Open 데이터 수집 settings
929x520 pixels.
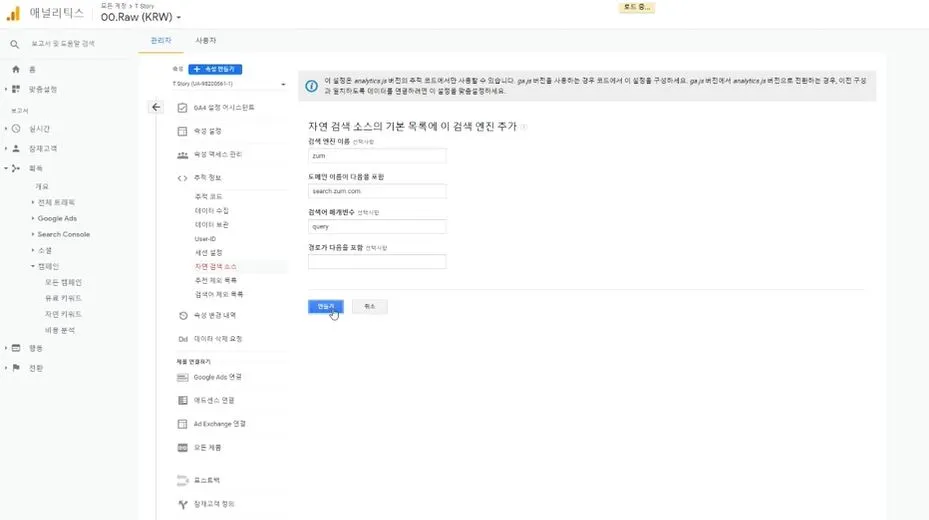click(212, 211)
